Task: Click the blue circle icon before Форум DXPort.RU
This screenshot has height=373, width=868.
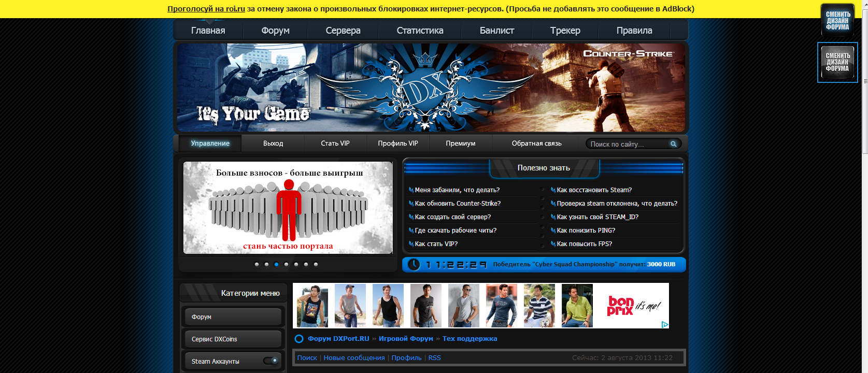Action: (299, 339)
